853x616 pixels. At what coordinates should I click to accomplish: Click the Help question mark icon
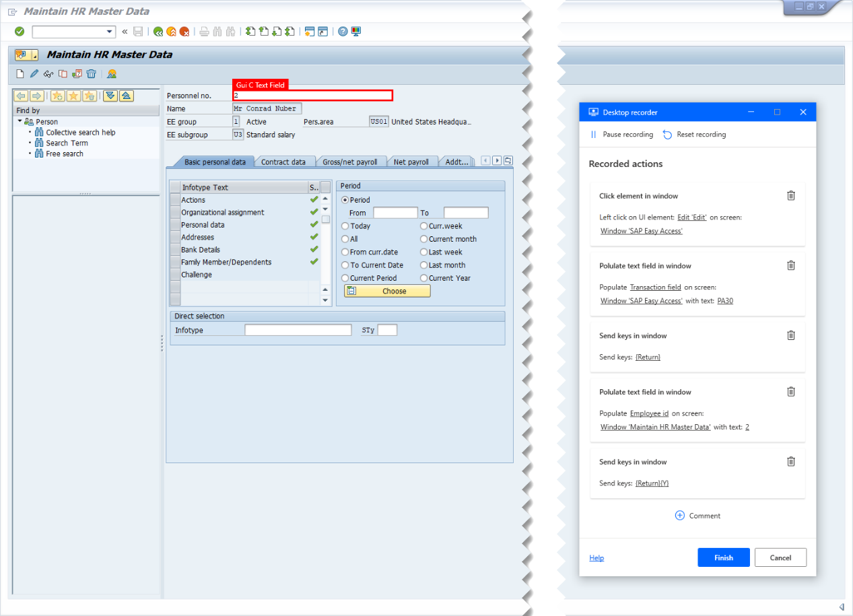(343, 32)
